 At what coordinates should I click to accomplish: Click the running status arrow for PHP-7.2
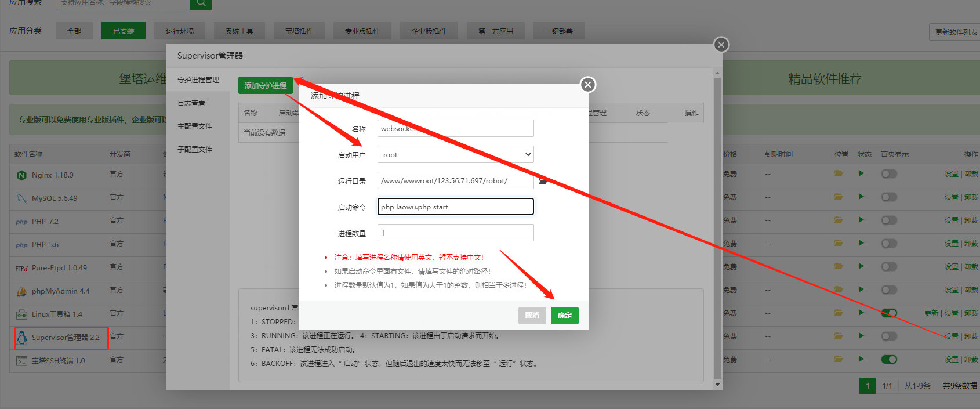click(x=861, y=220)
